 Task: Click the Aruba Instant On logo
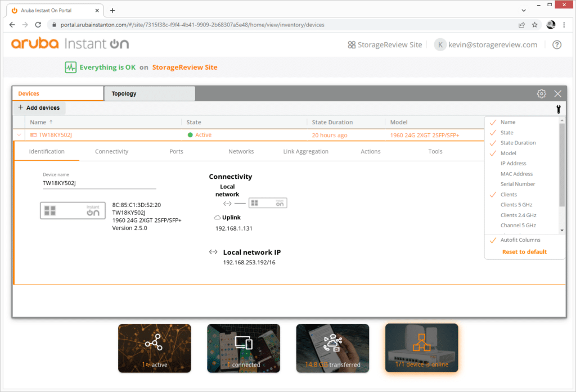70,44
